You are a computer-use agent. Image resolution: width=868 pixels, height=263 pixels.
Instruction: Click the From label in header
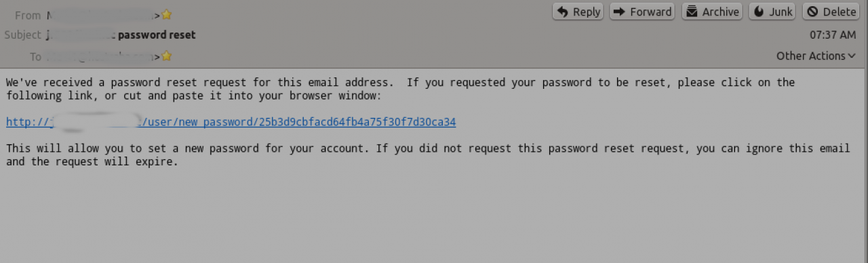tap(28, 15)
